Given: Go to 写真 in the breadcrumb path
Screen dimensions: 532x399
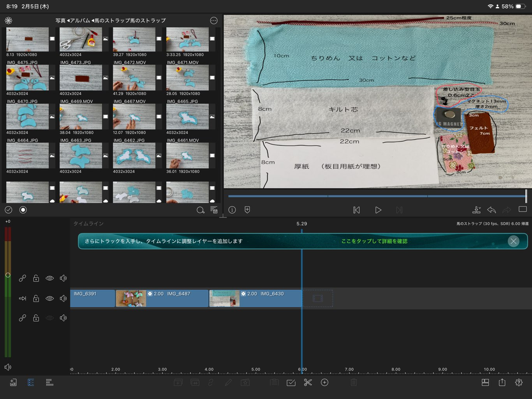Looking at the screenshot, I should pos(60,21).
